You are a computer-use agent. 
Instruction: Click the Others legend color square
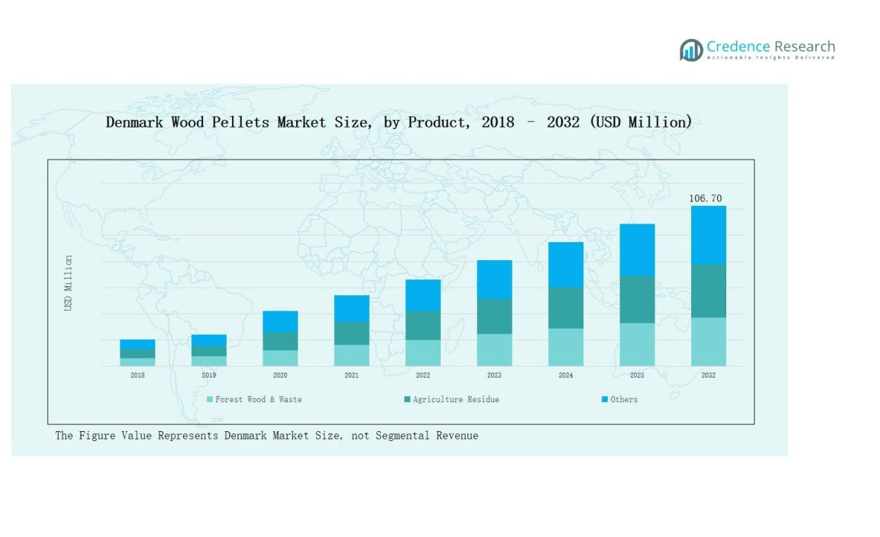(x=605, y=399)
